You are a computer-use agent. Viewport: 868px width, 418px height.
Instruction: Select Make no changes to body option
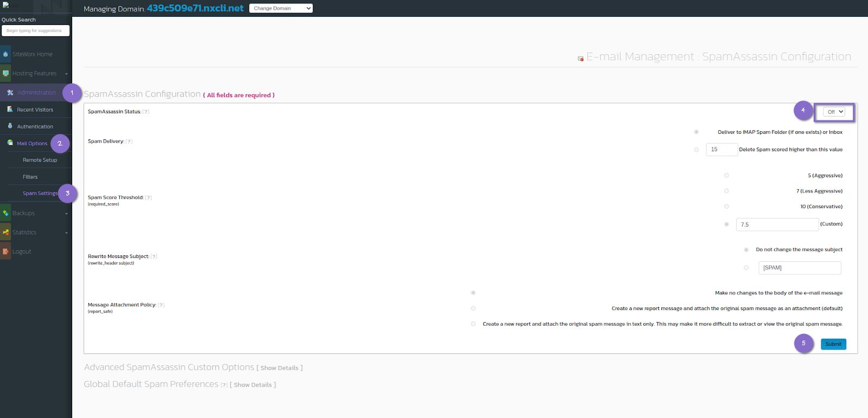pos(473,293)
